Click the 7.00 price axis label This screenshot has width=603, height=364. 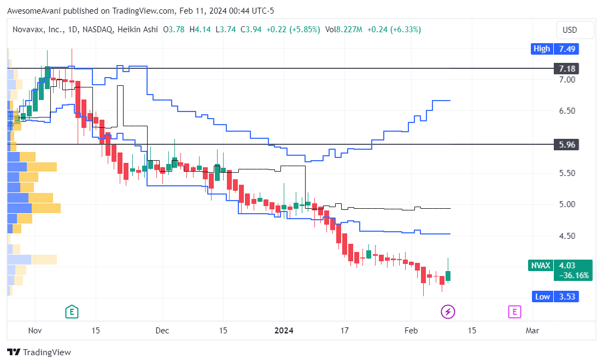coord(567,80)
